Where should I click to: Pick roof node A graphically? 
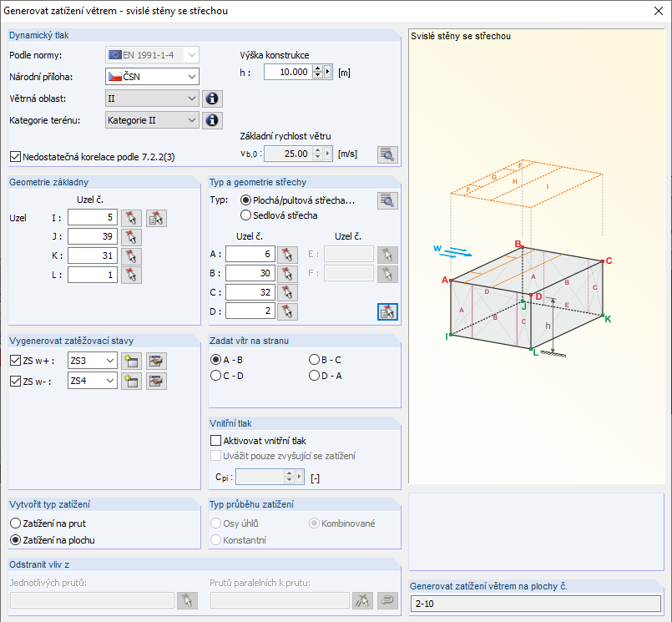(287, 255)
